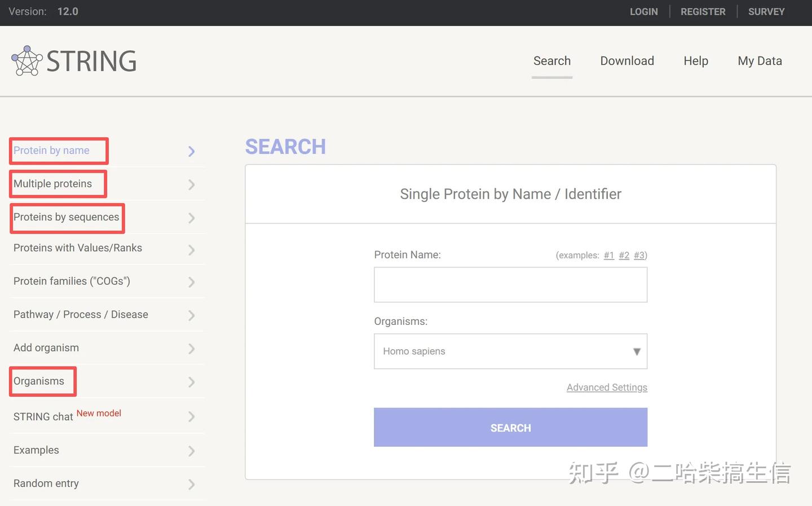812x506 pixels.
Task: Select Proteins by sequences option
Action: point(67,217)
